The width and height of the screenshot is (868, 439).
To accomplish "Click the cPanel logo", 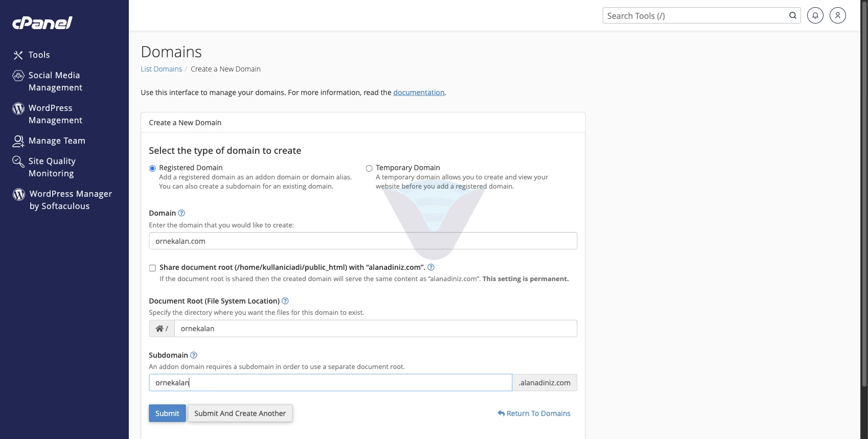I will click(42, 23).
